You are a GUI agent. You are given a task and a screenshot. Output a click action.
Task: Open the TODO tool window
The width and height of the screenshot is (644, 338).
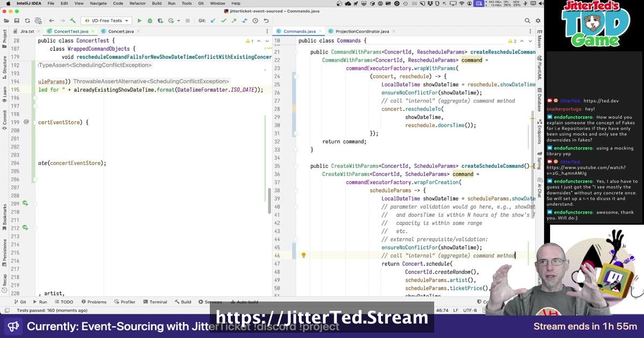pos(63,302)
